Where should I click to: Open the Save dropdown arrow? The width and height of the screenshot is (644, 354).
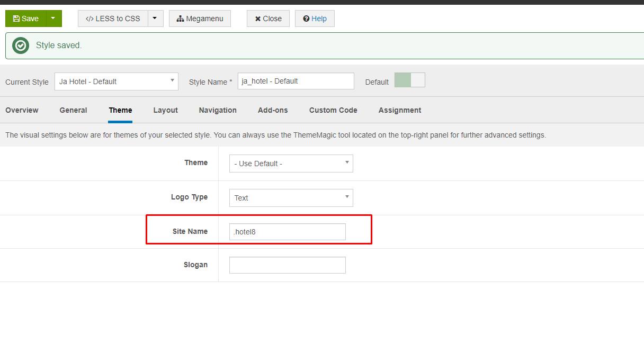coord(53,19)
